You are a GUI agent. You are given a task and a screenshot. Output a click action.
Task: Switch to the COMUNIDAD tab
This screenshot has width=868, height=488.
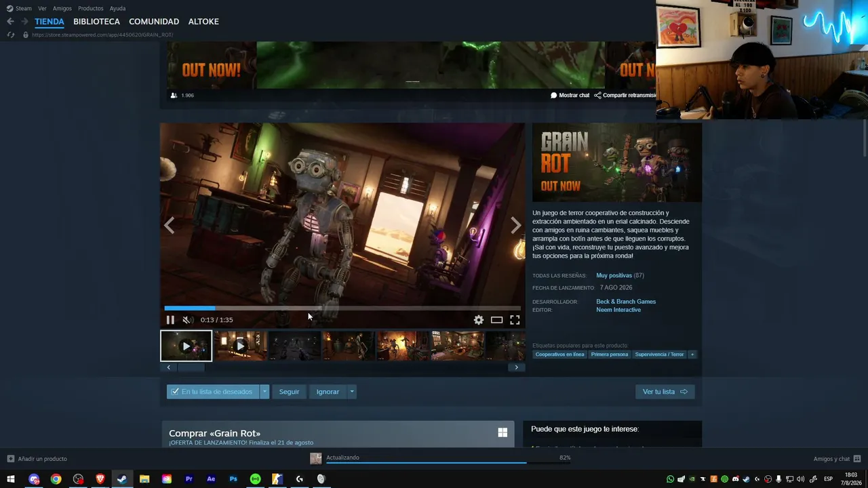coord(154,22)
